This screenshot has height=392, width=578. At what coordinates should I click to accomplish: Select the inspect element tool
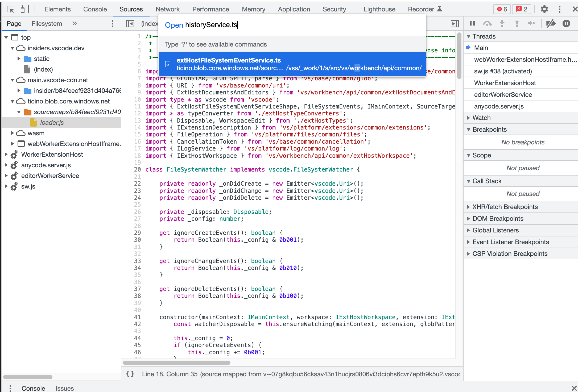[10, 9]
